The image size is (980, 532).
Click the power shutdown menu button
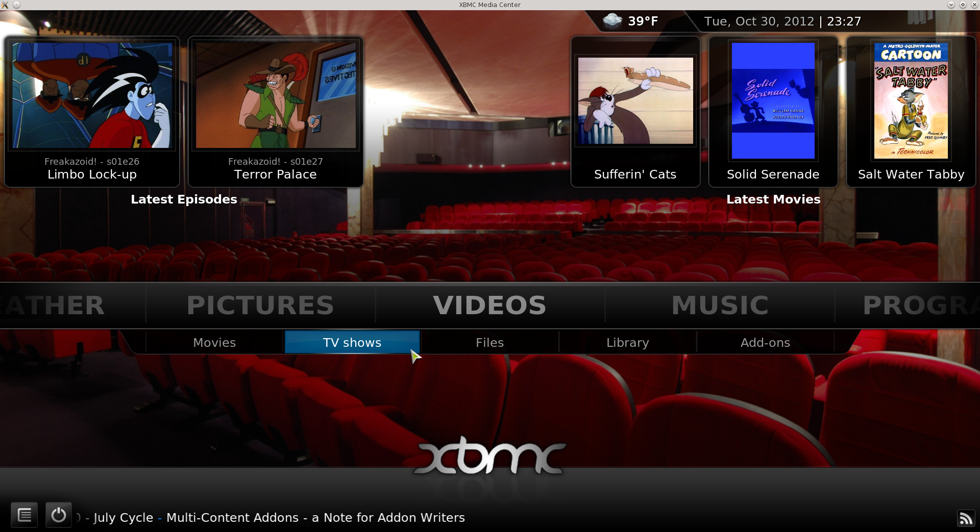(58, 515)
